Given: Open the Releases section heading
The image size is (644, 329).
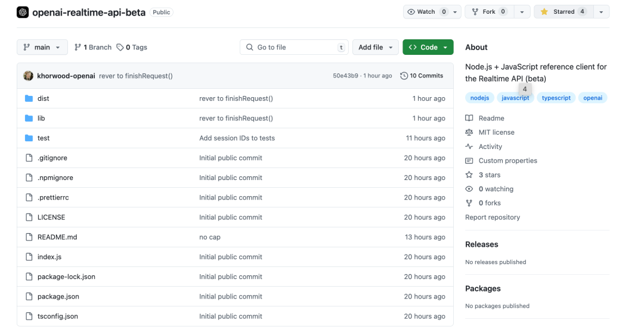Looking at the screenshot, I should coord(481,244).
